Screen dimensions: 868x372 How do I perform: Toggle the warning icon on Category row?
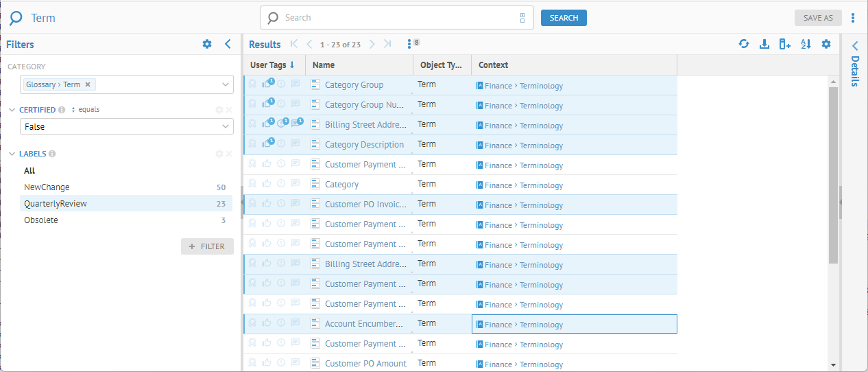[281, 185]
